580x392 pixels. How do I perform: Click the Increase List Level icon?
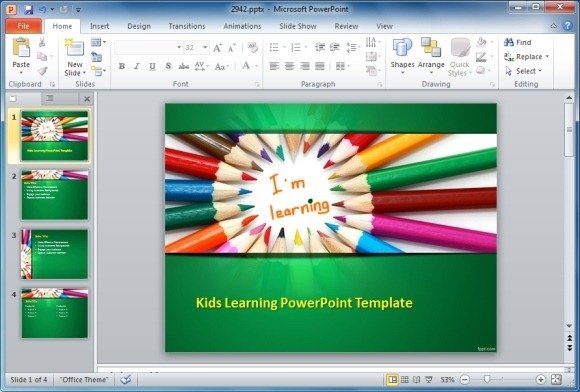[334, 47]
